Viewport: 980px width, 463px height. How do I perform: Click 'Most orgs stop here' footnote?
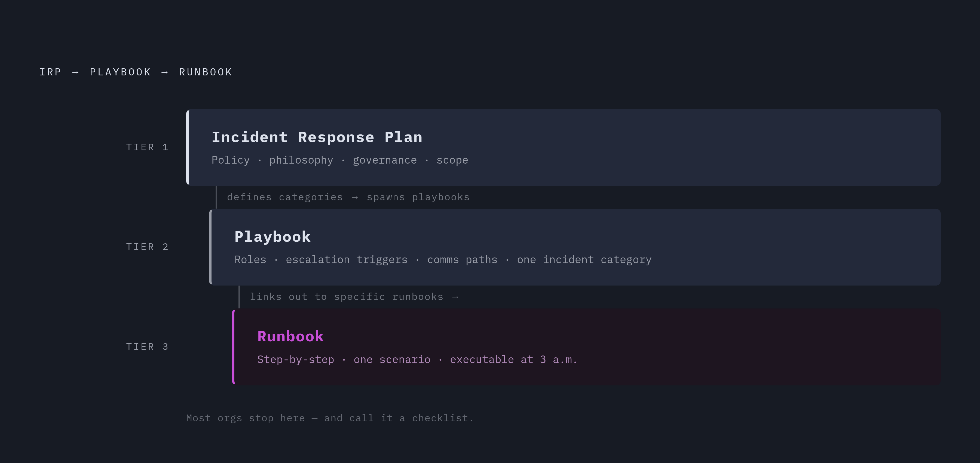(x=330, y=418)
